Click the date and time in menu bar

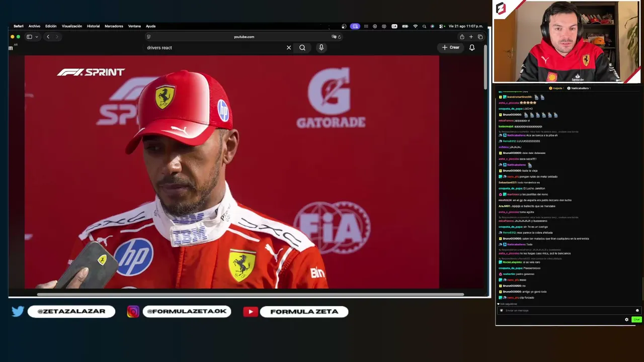[x=465, y=26]
